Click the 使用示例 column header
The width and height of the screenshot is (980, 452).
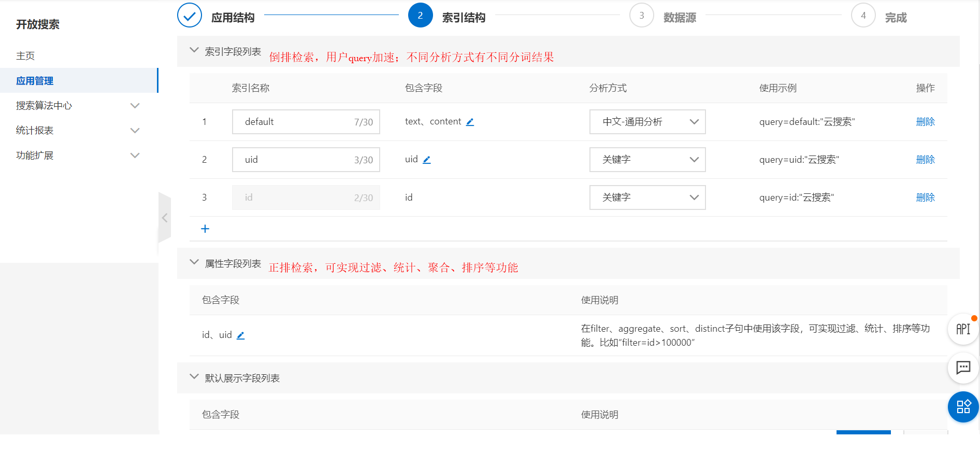pos(778,88)
